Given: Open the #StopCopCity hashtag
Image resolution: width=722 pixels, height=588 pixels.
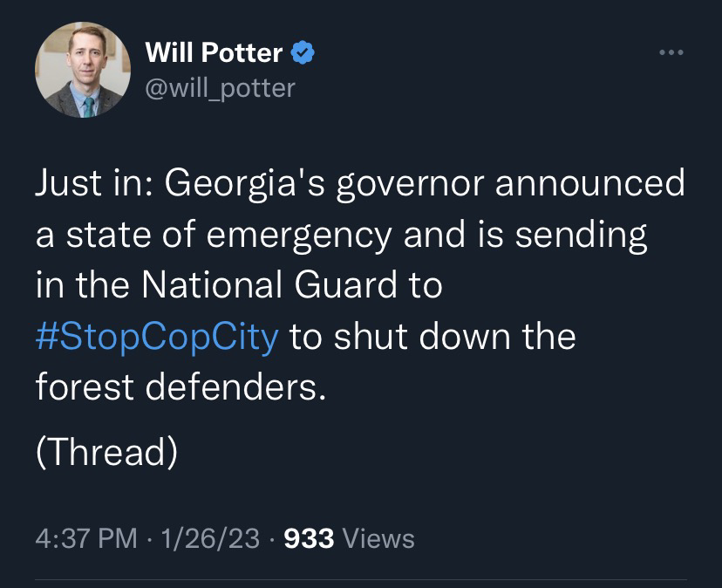Looking at the screenshot, I should coord(157,336).
